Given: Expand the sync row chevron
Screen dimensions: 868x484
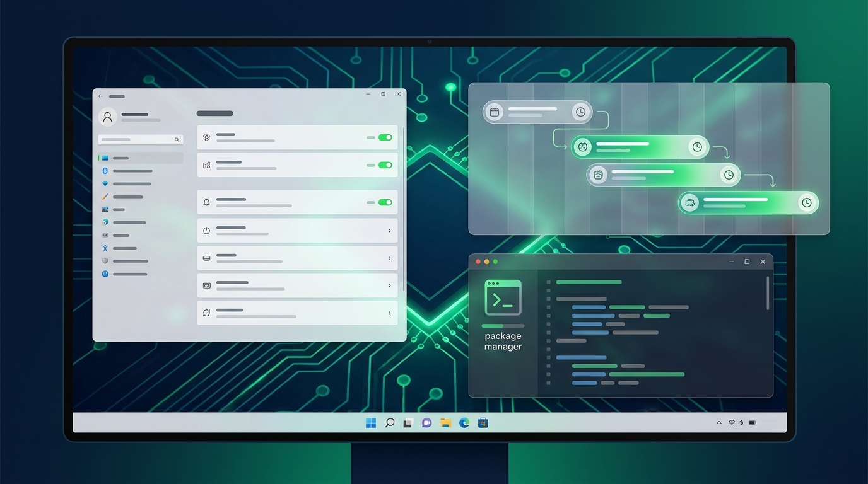Looking at the screenshot, I should click(390, 313).
